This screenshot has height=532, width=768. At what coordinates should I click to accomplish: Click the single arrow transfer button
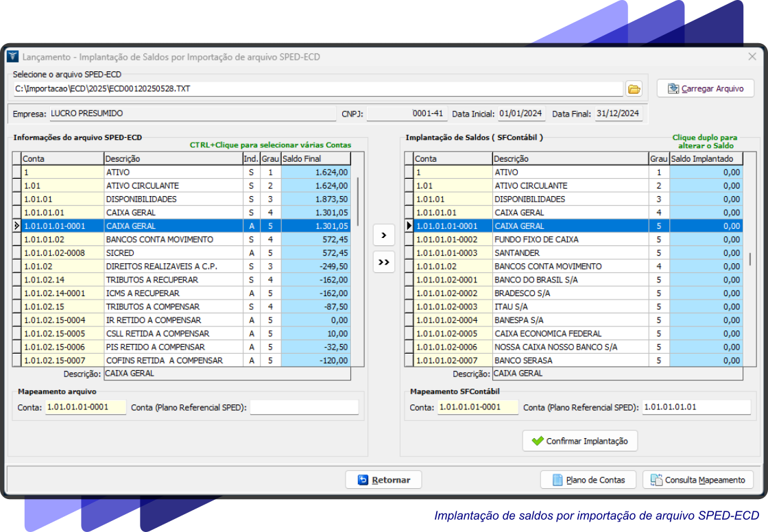[384, 235]
